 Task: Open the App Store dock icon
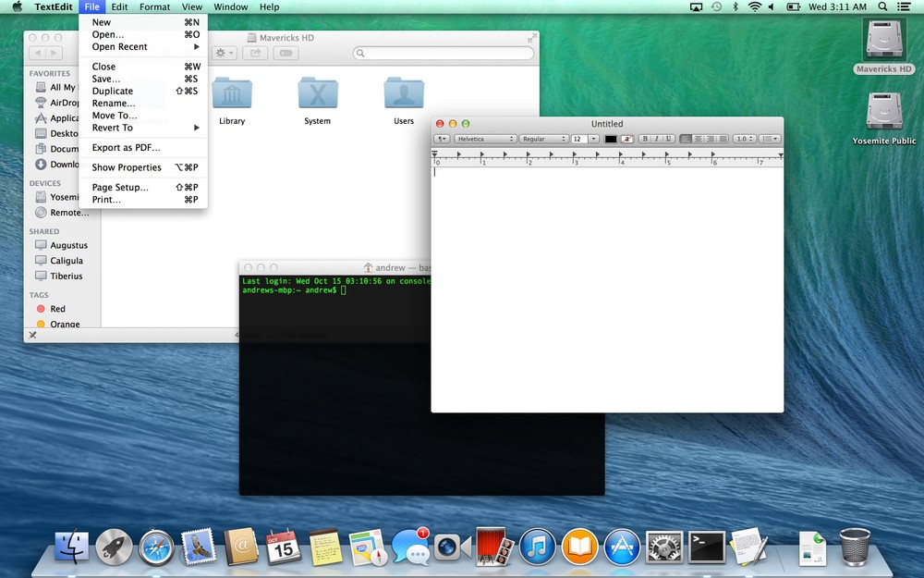(x=622, y=547)
